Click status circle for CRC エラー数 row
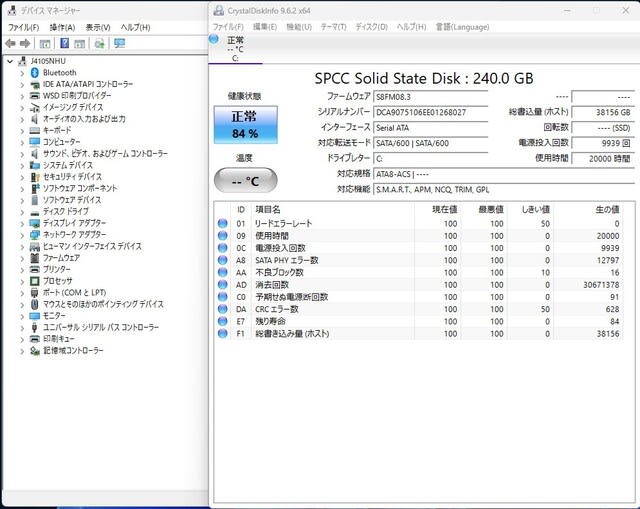Screen dimensions: 640x509 (x=222, y=309)
